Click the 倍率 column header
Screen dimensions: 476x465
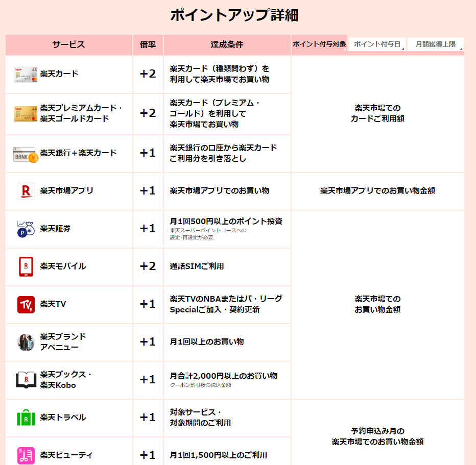coord(148,45)
